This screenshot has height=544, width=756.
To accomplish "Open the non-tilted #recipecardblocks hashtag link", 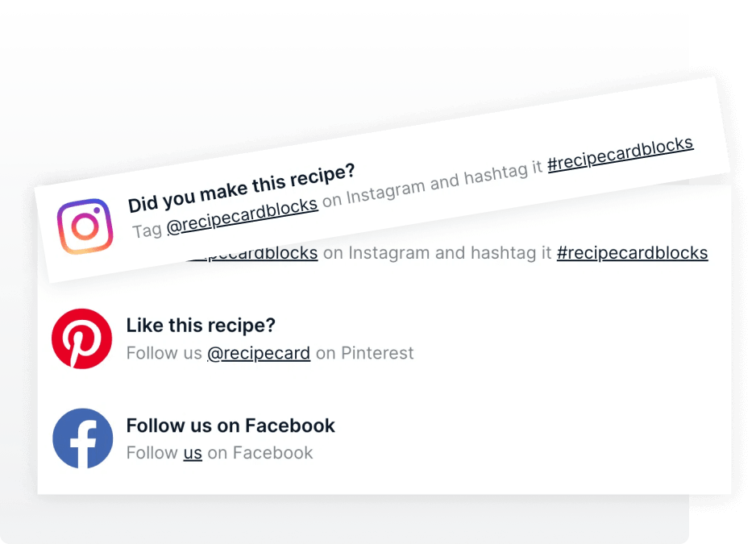I will 632,253.
